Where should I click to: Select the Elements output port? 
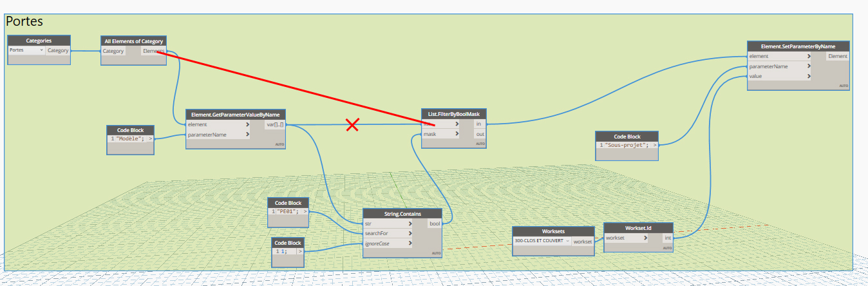tap(153, 51)
